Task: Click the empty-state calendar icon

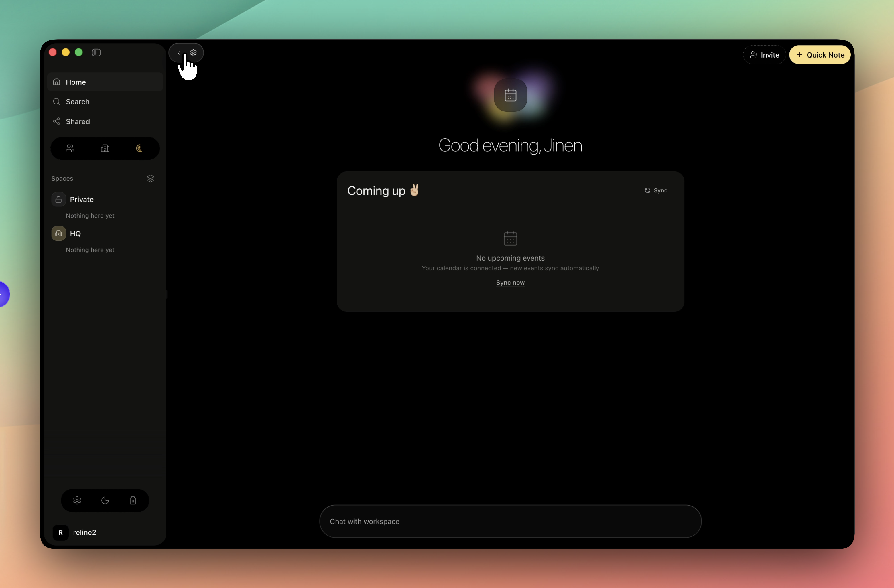Action: coord(510,238)
